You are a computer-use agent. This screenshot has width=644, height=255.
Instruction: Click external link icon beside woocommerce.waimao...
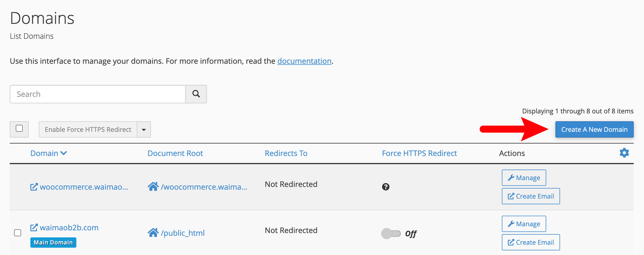[34, 187]
